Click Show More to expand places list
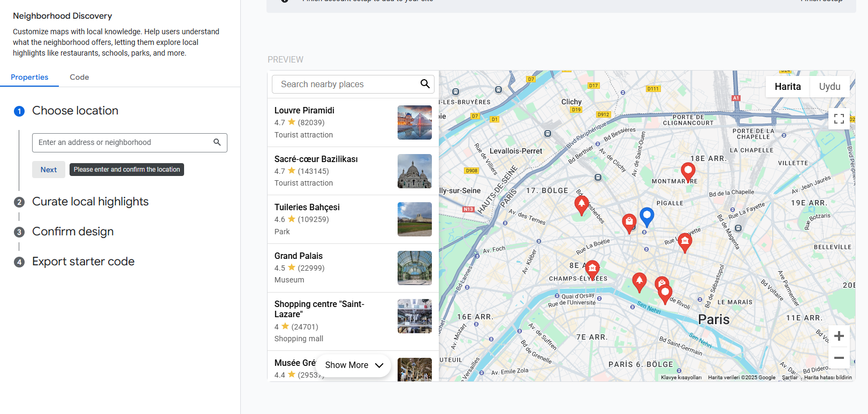Screen dimensions: 868x414 pos(354,365)
